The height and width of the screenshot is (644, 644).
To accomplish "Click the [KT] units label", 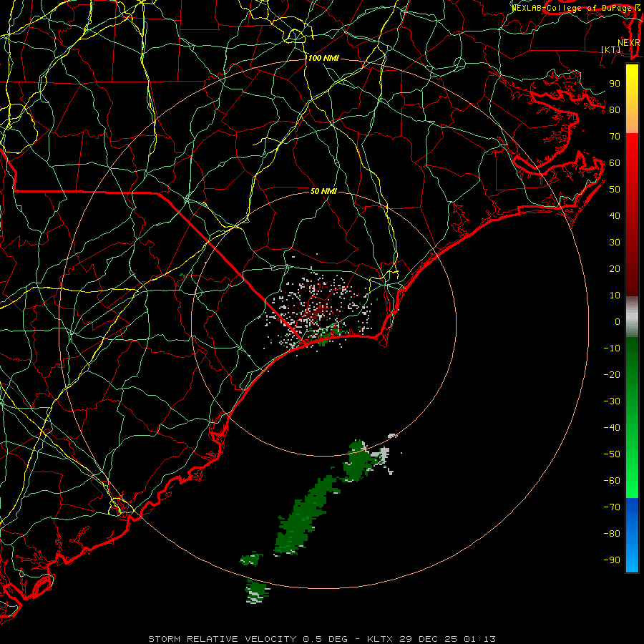I will (611, 49).
